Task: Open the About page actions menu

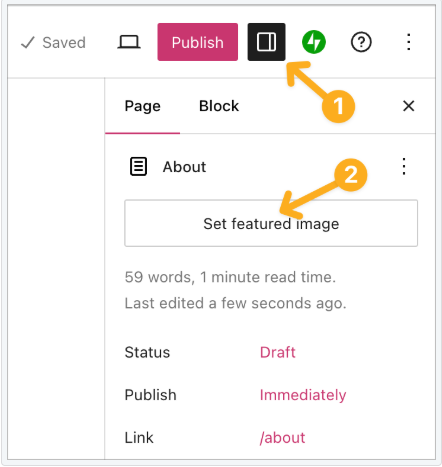Action: click(404, 166)
